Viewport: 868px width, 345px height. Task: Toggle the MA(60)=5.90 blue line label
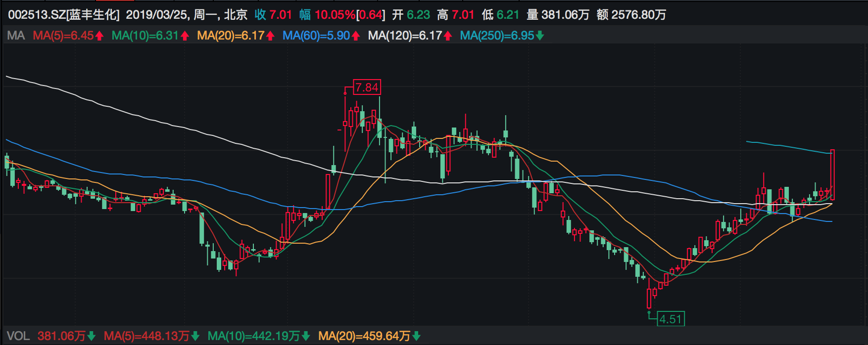coord(316,36)
